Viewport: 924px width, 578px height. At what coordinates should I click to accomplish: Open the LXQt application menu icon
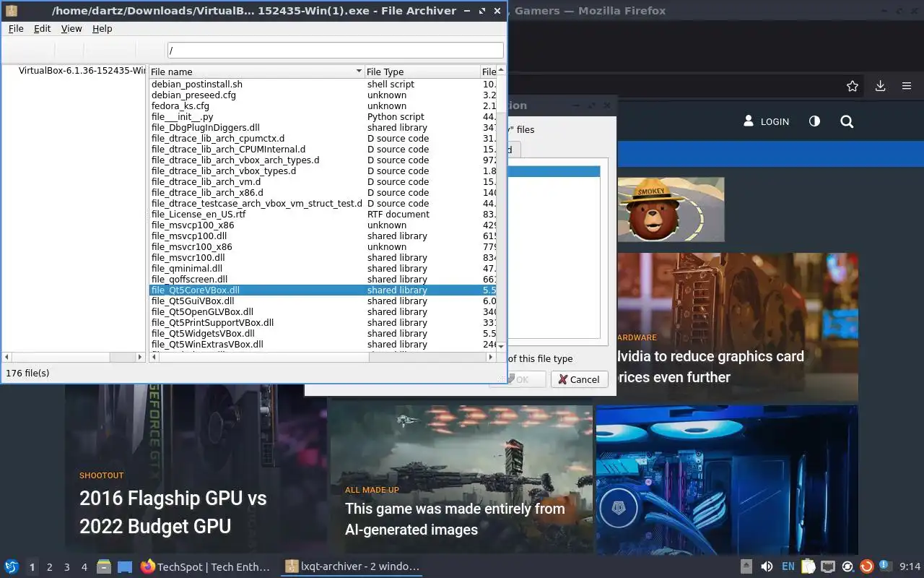pos(12,566)
